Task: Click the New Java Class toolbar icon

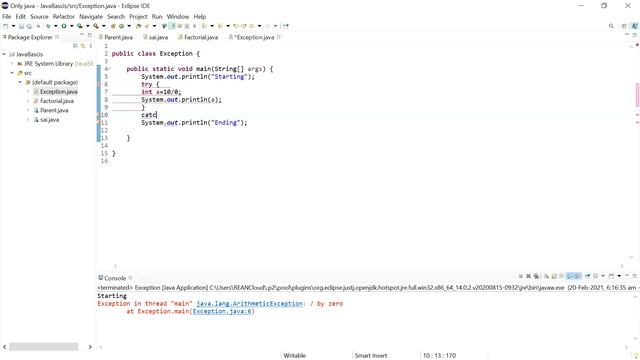Action: point(121,26)
